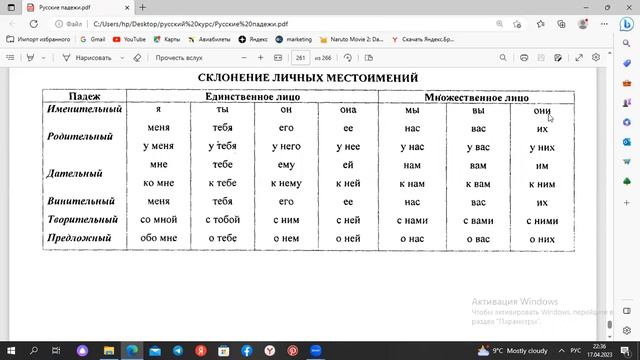Open Windows taskbar search
The image size is (640, 360).
(34, 351)
